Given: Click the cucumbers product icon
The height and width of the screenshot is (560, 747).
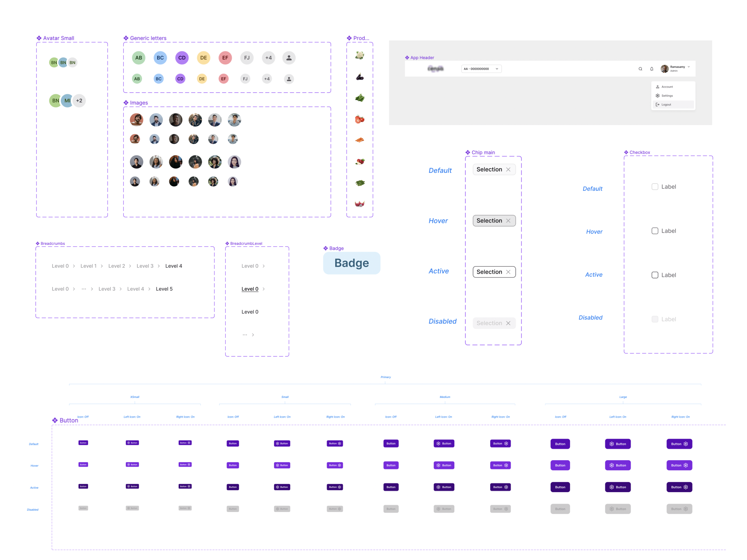Looking at the screenshot, I should pos(360,98).
